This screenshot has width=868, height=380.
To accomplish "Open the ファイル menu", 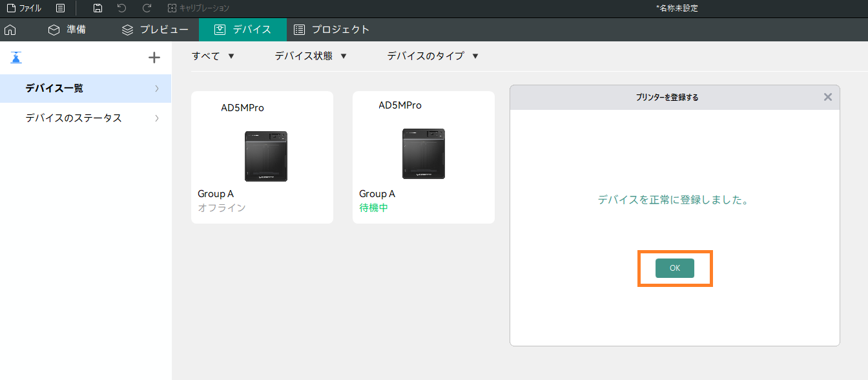I will click(x=24, y=8).
